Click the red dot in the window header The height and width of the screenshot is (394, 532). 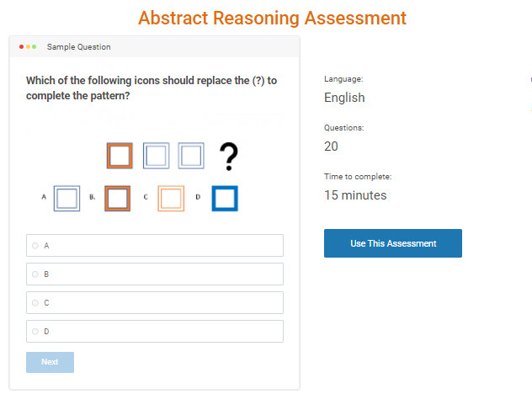point(21,46)
